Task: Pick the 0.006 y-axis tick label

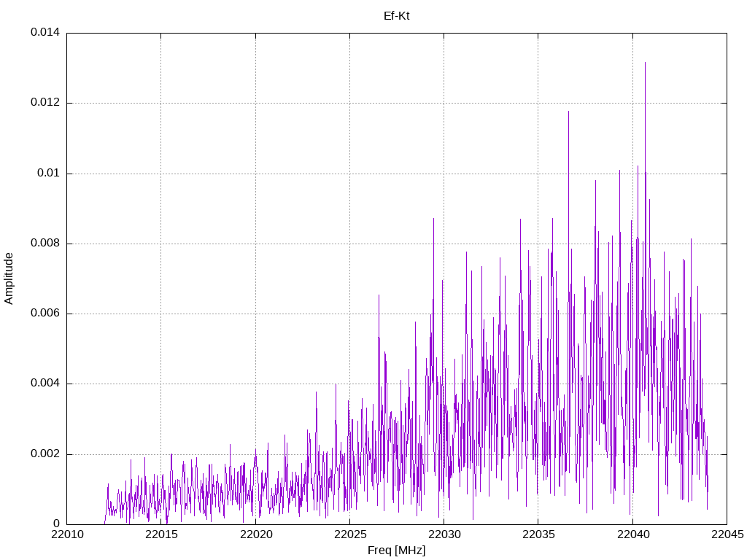Action: [x=44, y=314]
